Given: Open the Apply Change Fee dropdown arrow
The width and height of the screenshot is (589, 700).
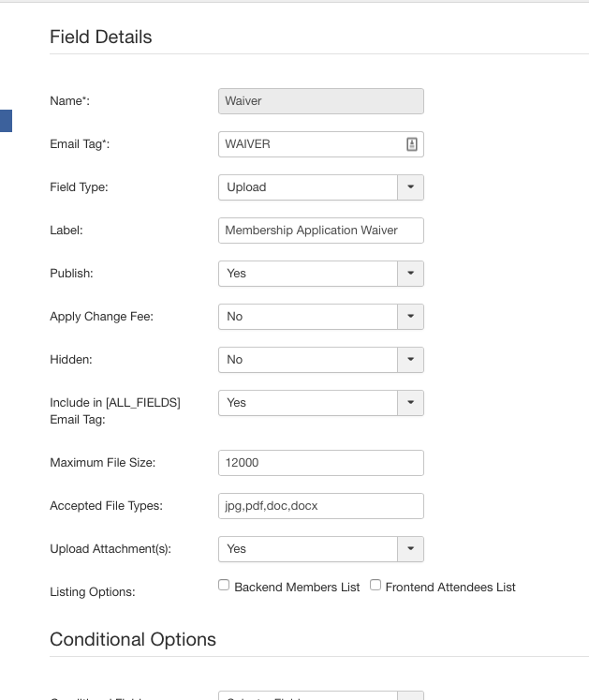Looking at the screenshot, I should [x=411, y=317].
